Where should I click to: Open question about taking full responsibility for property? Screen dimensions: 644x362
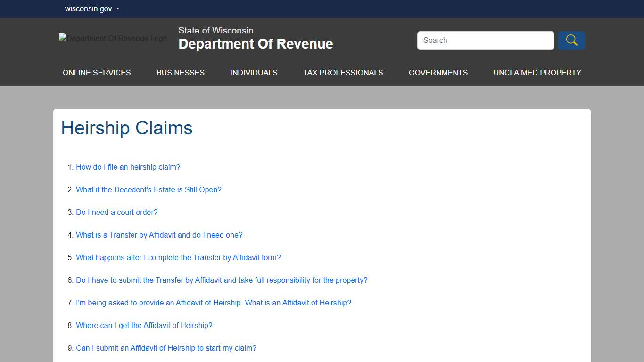pos(222,280)
